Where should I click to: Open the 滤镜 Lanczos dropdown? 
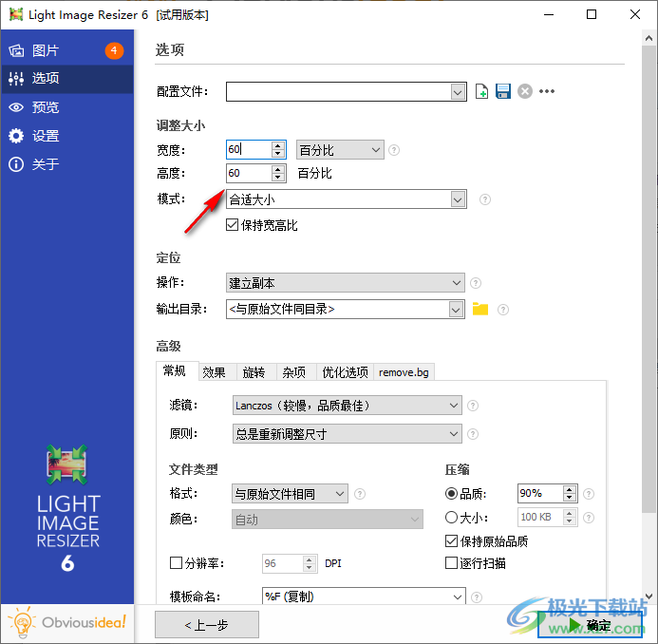point(348,406)
